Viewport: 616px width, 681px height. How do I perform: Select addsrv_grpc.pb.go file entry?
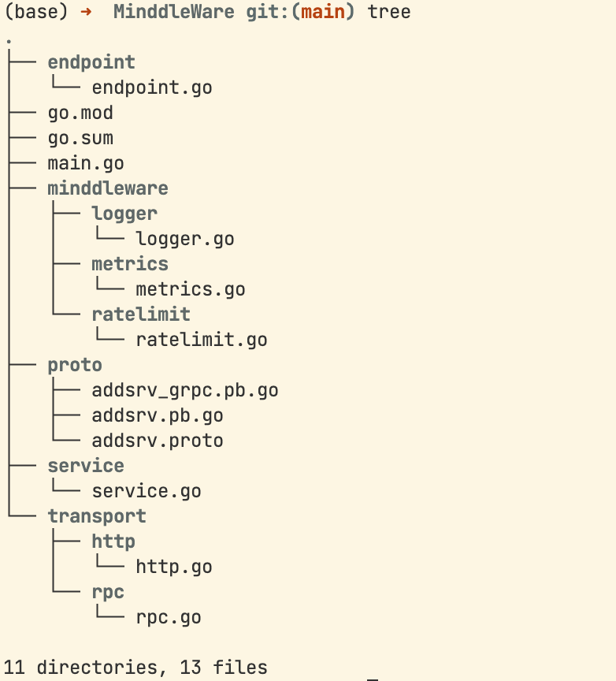[185, 391]
